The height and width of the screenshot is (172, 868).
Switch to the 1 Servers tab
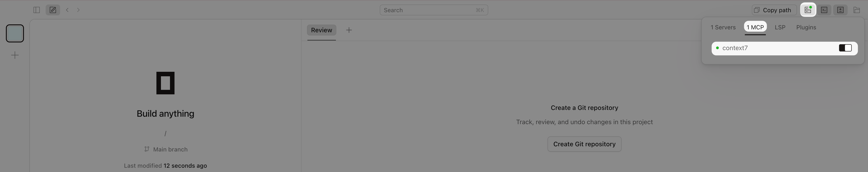tap(723, 27)
